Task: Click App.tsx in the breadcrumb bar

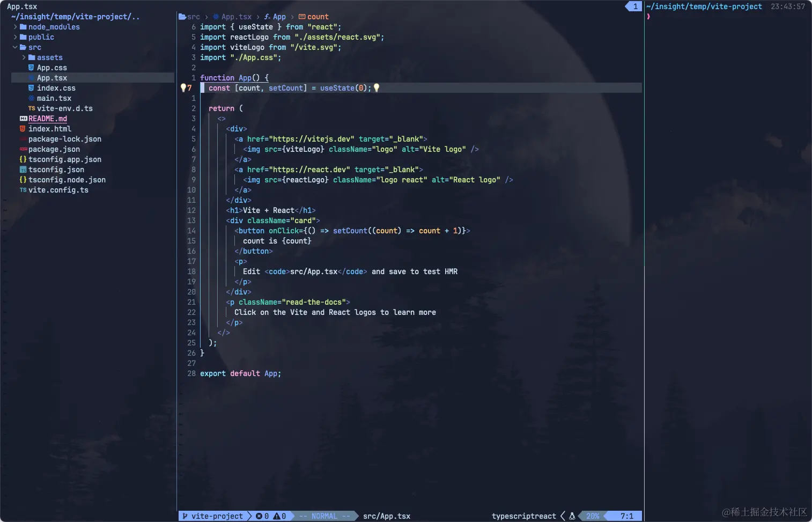Action: tap(237, 17)
